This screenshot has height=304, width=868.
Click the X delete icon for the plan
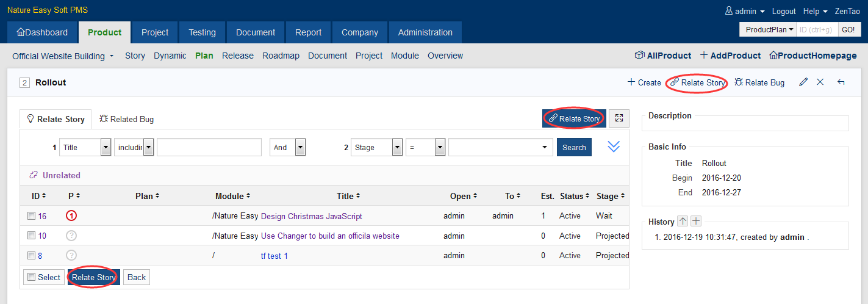pos(820,82)
